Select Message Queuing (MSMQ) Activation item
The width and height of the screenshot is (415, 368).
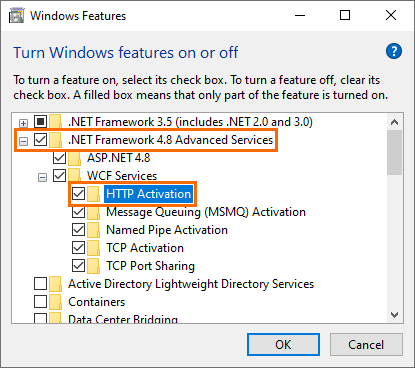coord(206,212)
